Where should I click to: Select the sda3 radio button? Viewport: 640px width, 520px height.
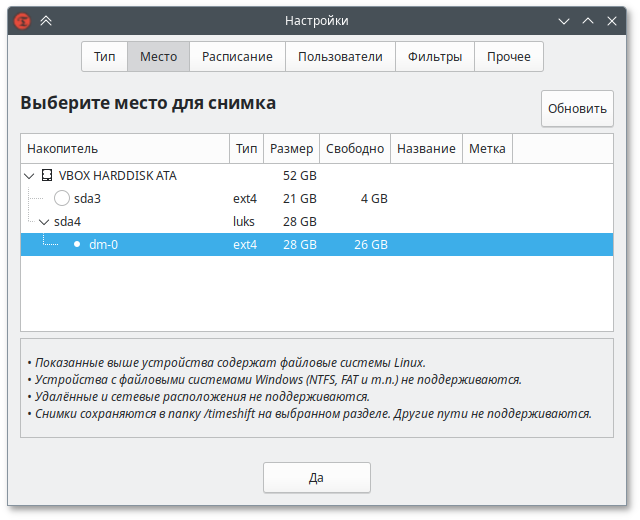pyautogui.click(x=62, y=198)
